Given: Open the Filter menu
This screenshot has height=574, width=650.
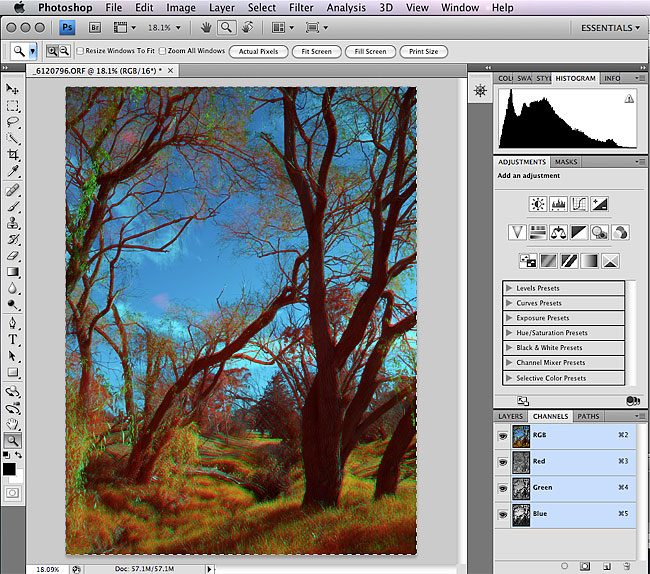Looking at the screenshot, I should point(300,8).
